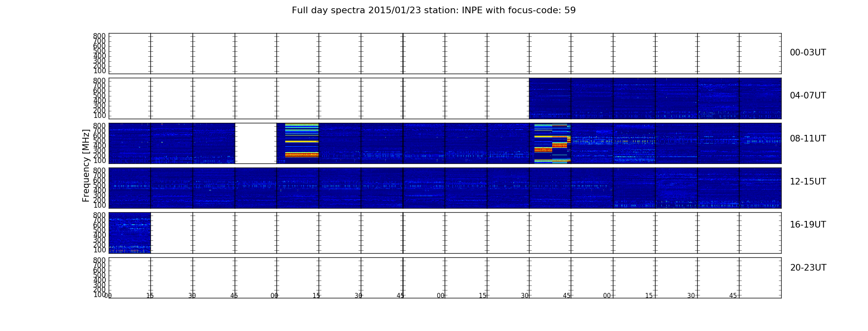This screenshot has width=868, height=331.
Task: Select the "20-23UT" row label
Action: tap(808, 268)
